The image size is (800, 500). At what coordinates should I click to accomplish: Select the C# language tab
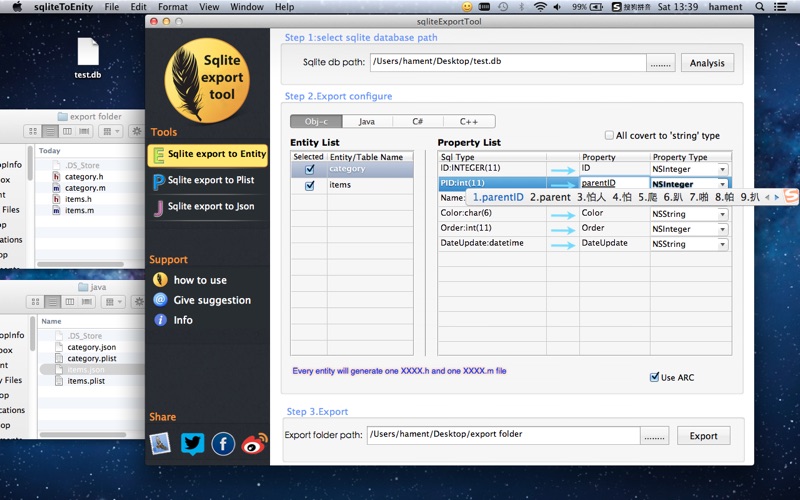[x=418, y=121]
